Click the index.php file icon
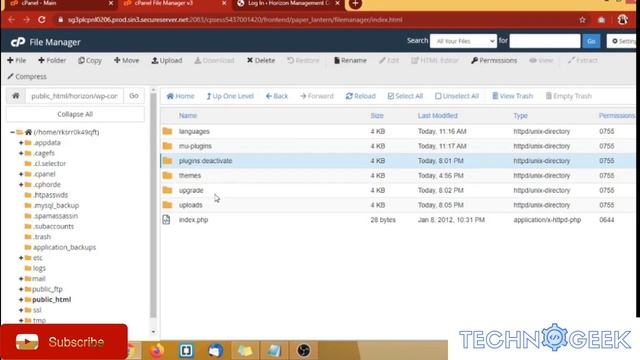 pos(167,220)
